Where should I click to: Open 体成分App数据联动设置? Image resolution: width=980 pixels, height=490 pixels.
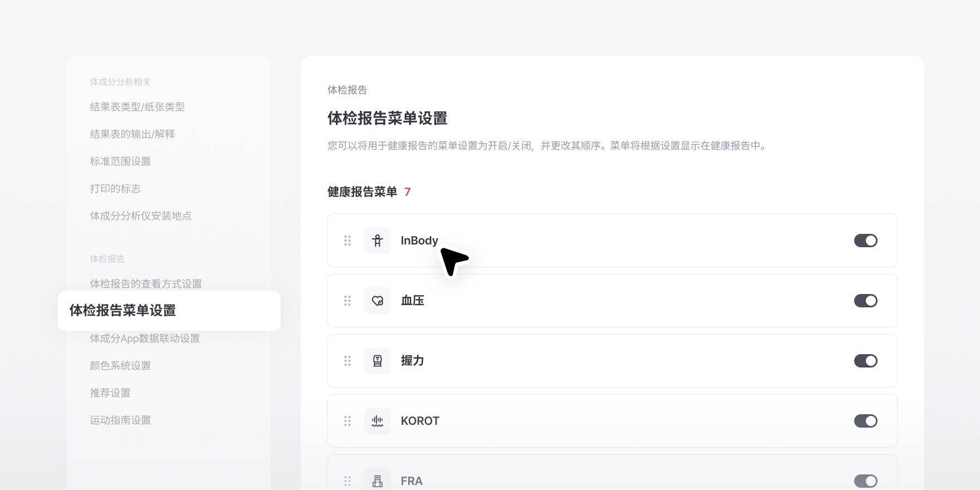[x=145, y=339]
